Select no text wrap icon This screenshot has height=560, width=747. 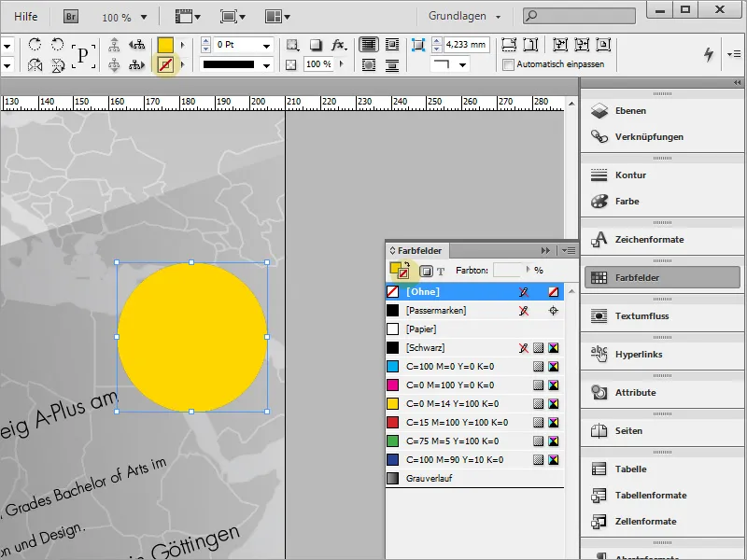(x=368, y=45)
